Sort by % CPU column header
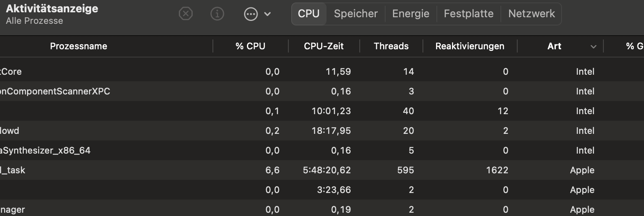This screenshot has width=644, height=216. click(250, 46)
